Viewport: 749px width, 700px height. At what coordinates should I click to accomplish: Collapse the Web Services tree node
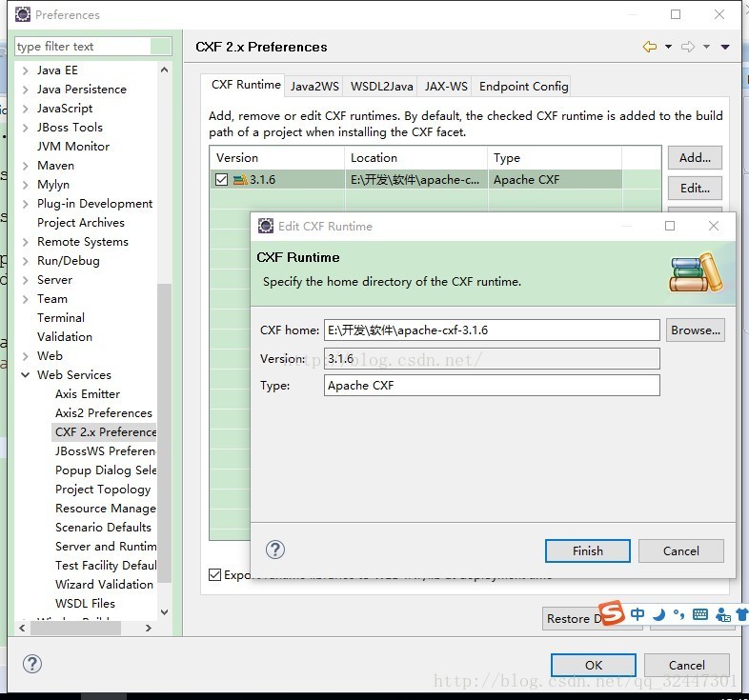coord(25,375)
